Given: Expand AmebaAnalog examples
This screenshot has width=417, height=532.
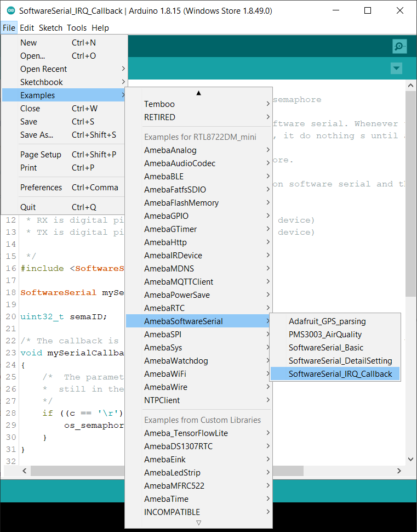Looking at the screenshot, I should pyautogui.click(x=199, y=150).
